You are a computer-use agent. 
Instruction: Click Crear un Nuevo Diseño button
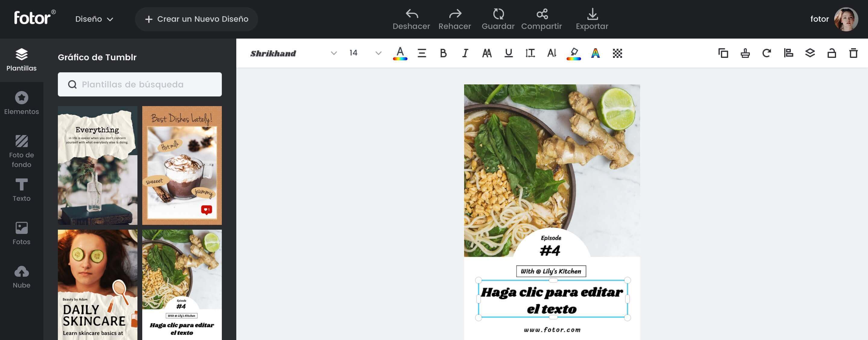click(197, 19)
